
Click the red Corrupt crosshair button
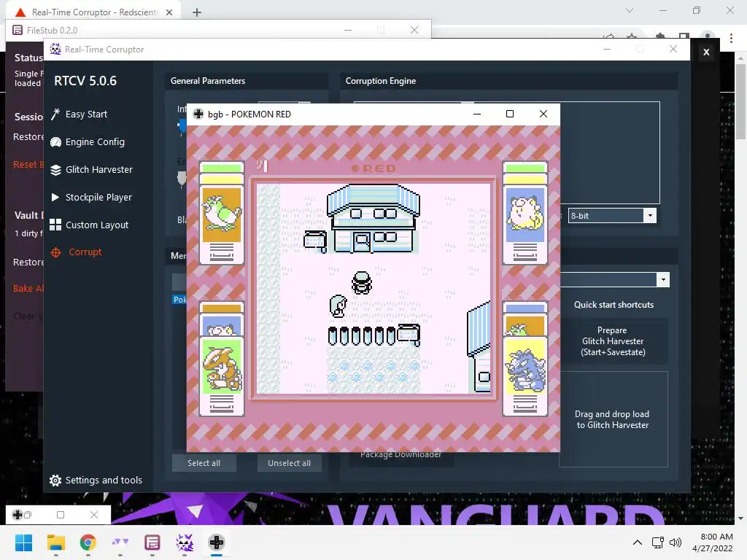[x=76, y=252]
